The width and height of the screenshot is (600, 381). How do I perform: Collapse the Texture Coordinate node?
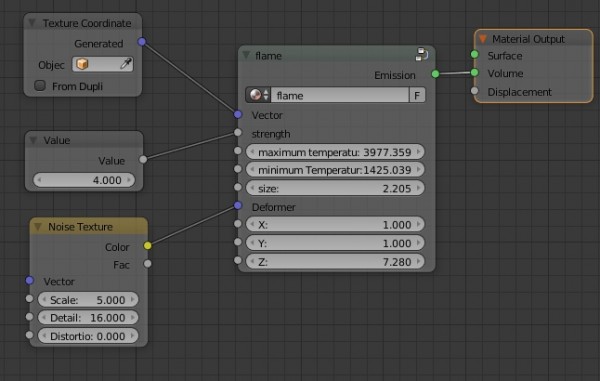point(33,23)
